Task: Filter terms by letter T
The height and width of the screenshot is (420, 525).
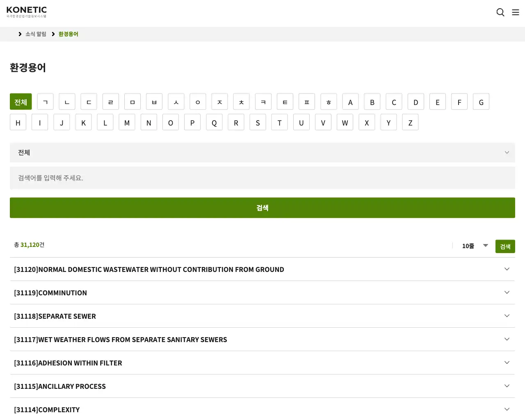Action: click(x=279, y=122)
